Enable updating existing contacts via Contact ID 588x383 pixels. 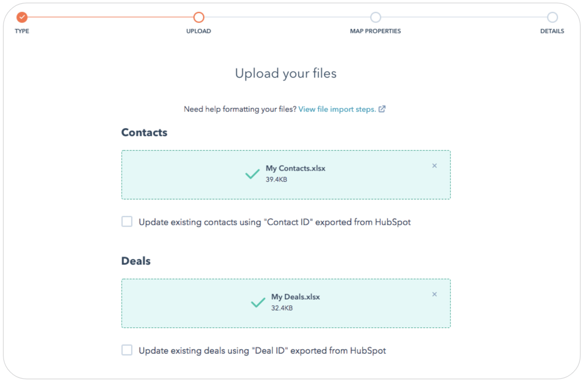point(127,222)
